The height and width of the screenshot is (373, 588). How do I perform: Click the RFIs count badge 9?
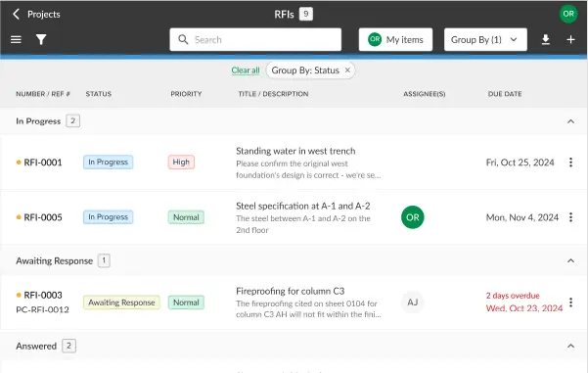[x=306, y=14]
